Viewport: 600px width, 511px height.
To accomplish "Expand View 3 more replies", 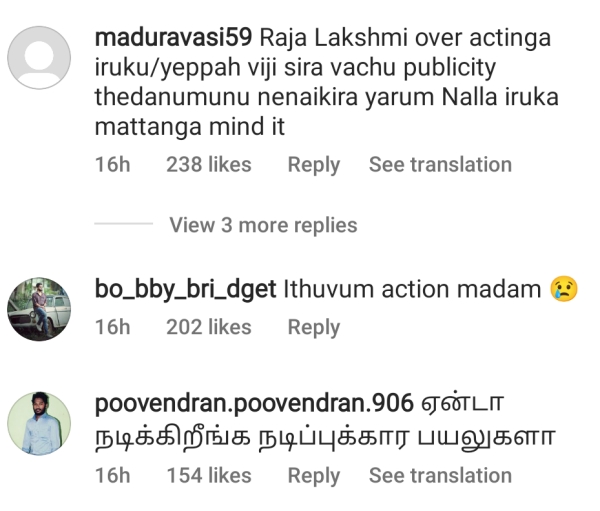I will [x=263, y=225].
